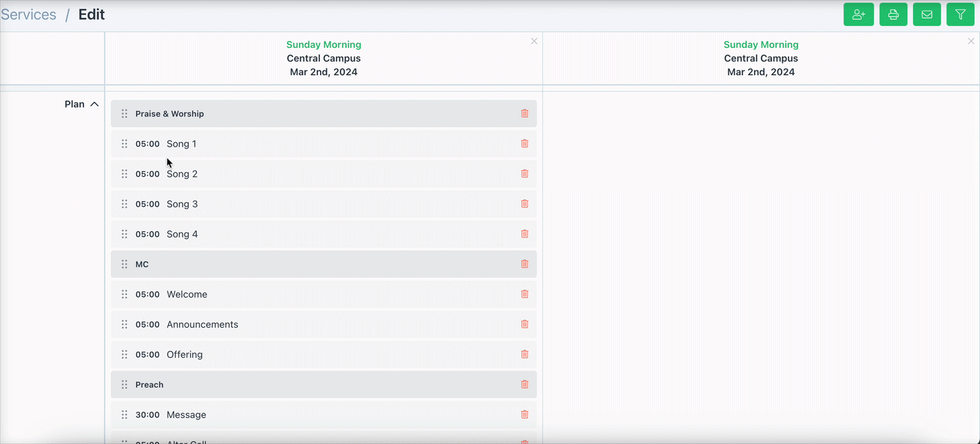Click the Preach header text

[x=149, y=384]
